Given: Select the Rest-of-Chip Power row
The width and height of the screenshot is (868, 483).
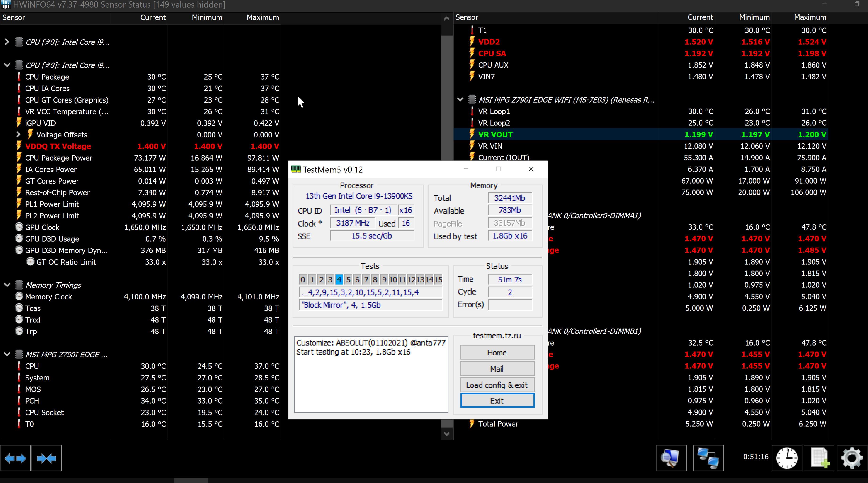Looking at the screenshot, I should pyautogui.click(x=140, y=192).
